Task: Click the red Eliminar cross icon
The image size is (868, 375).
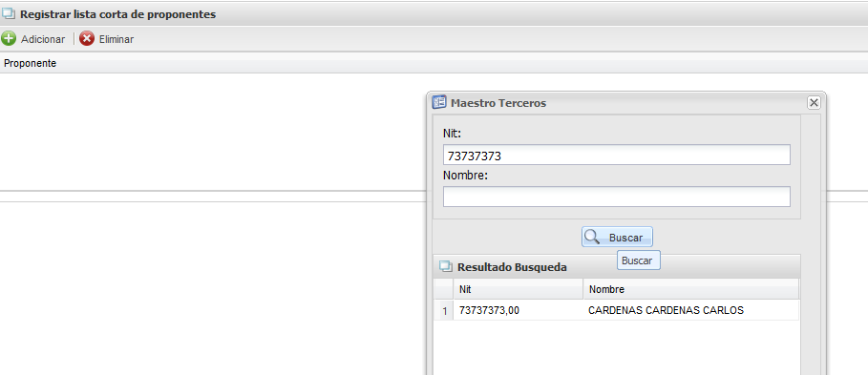Action: coord(87,39)
